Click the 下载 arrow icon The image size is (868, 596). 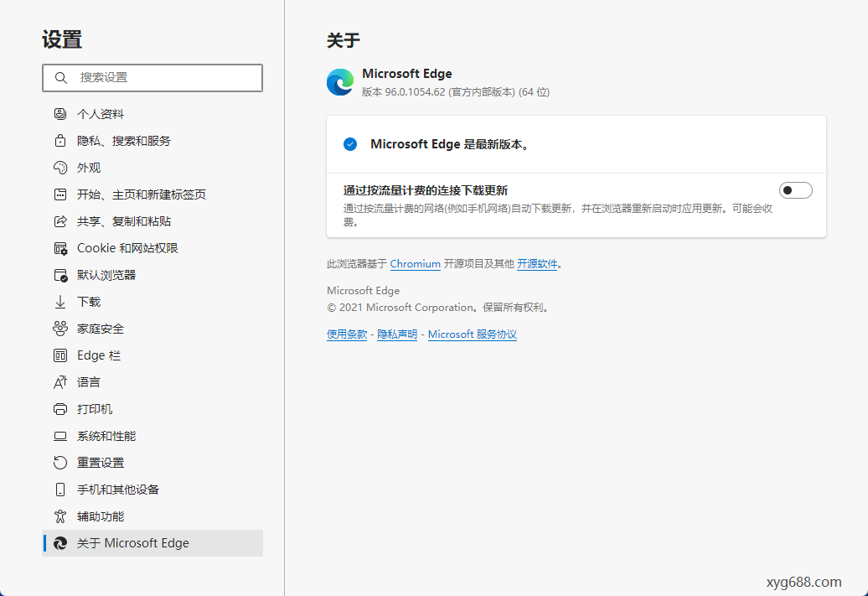tap(59, 301)
